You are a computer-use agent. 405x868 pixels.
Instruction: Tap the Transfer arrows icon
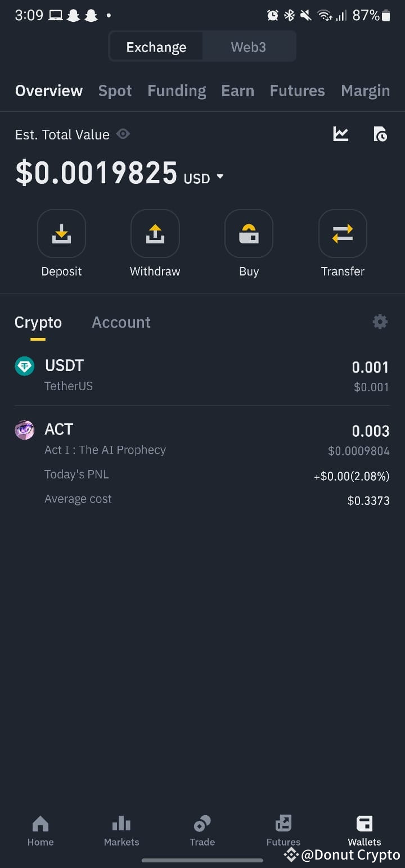[x=343, y=233]
